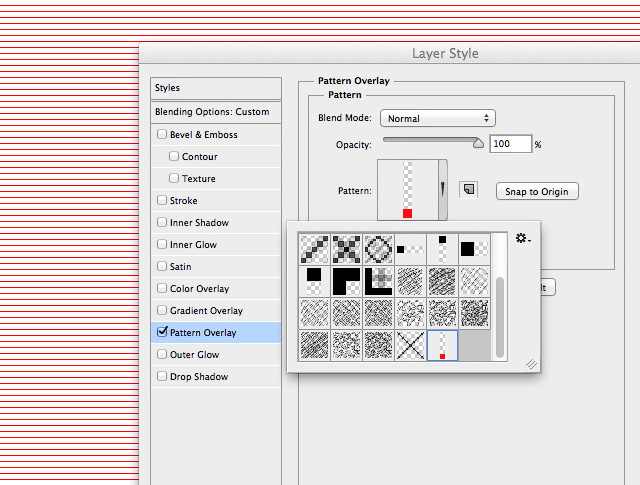Enable the Satin checkbox

(x=162, y=266)
